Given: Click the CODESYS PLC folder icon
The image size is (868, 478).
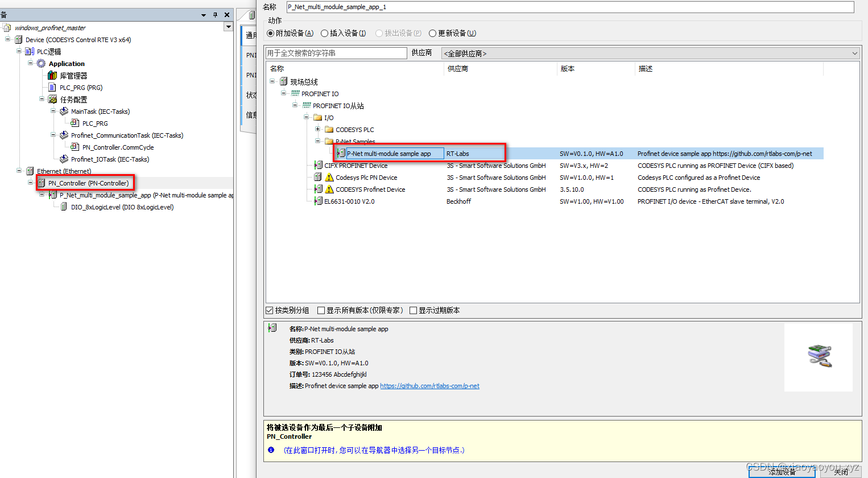Looking at the screenshot, I should click(x=329, y=130).
